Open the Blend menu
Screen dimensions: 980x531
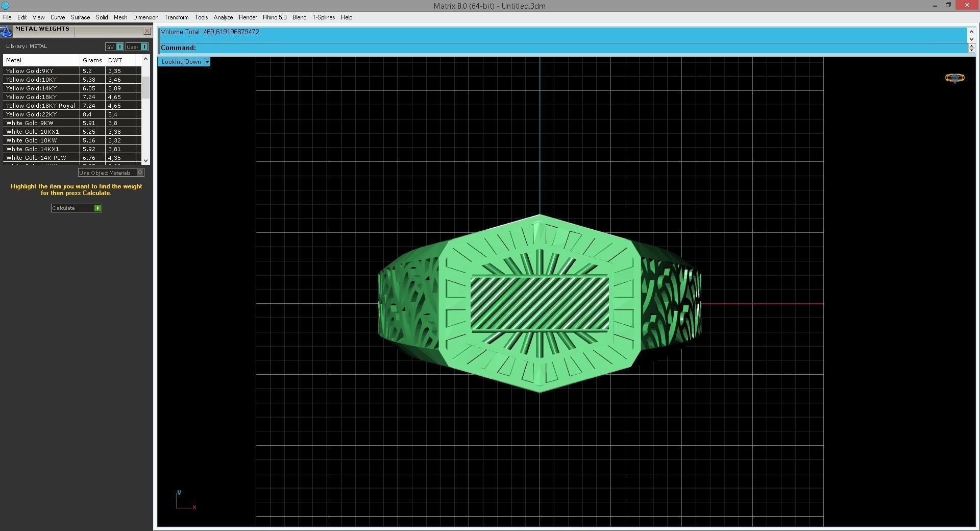click(x=299, y=17)
